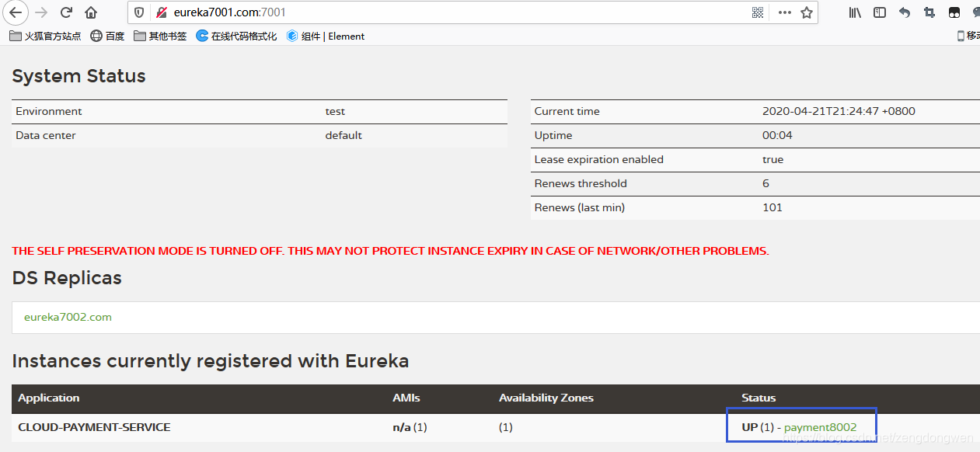Click the Availability Zones column header

[x=546, y=398]
